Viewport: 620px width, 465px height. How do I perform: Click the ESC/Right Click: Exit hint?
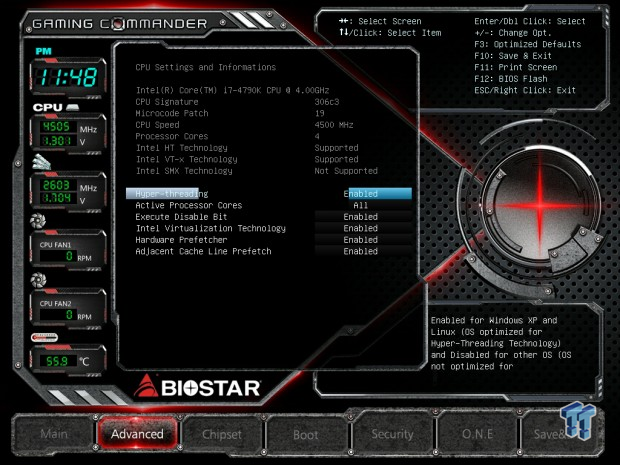[525, 90]
